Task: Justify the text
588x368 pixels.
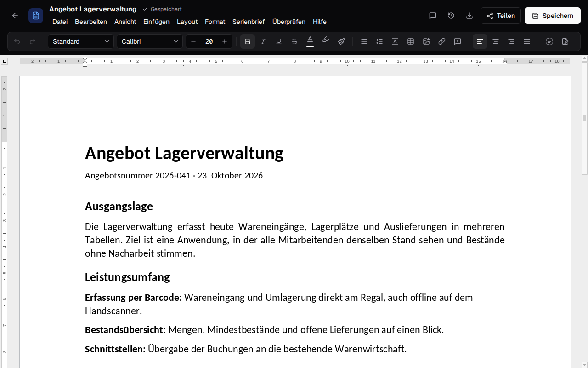Action: 527,41
